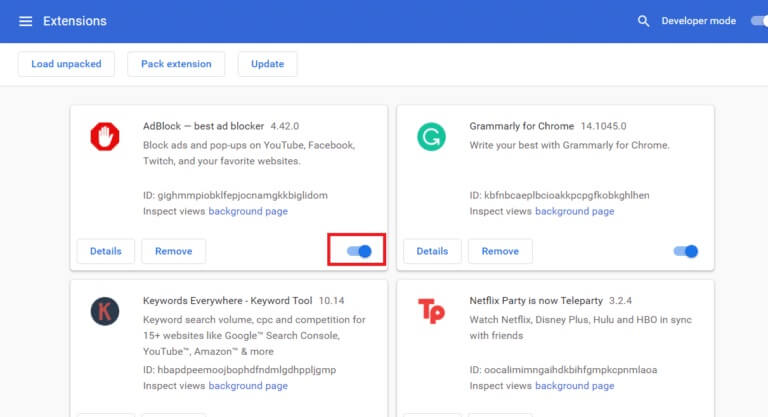Viewport: 768px width, 417px height.
Task: Click the Pack extension button
Action: (x=176, y=64)
